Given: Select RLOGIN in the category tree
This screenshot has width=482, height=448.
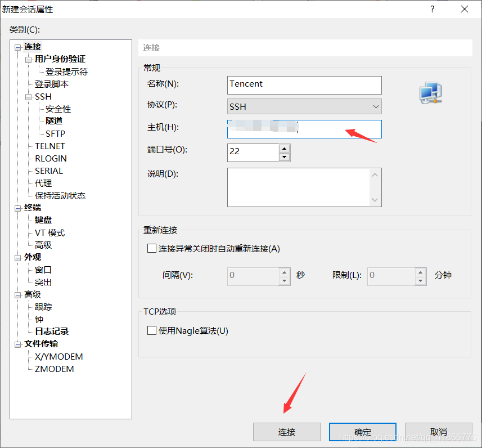Looking at the screenshot, I should tap(51, 159).
